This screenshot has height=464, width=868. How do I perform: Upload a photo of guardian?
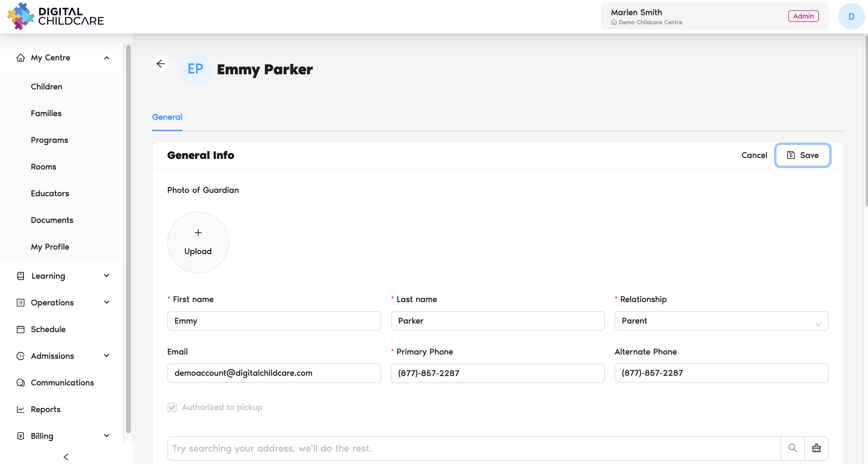tap(198, 242)
